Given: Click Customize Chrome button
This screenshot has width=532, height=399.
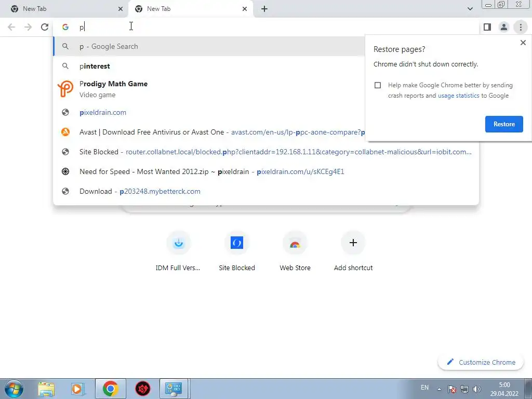Looking at the screenshot, I should (481, 362).
